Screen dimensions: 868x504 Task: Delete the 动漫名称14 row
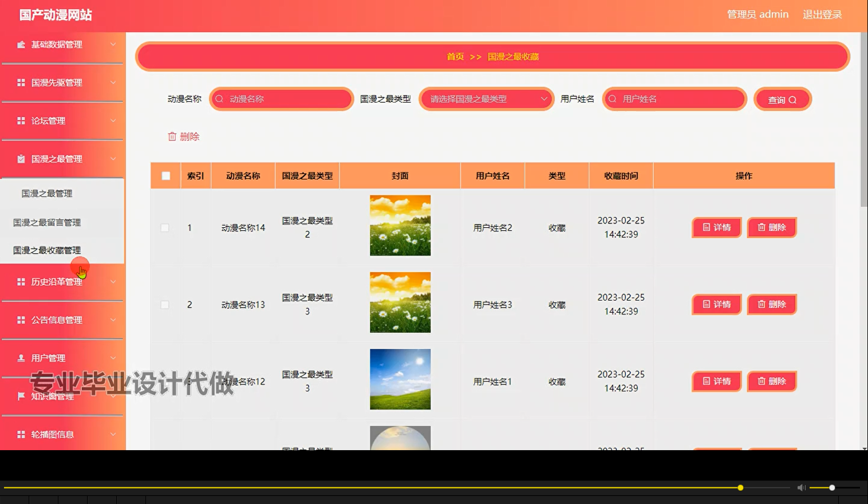[772, 227]
